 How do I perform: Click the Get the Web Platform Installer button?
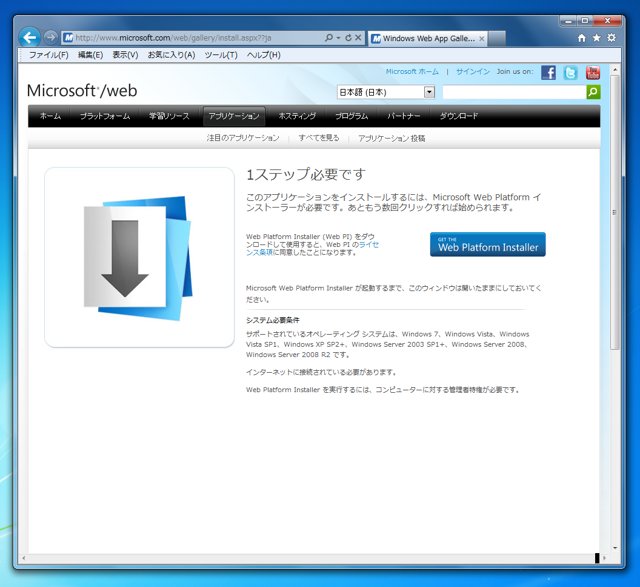(x=488, y=245)
